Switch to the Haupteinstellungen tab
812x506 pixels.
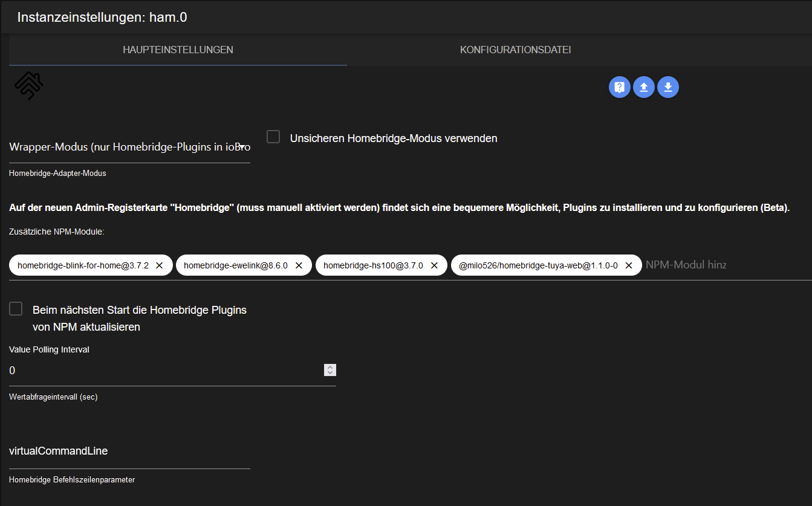click(x=178, y=50)
